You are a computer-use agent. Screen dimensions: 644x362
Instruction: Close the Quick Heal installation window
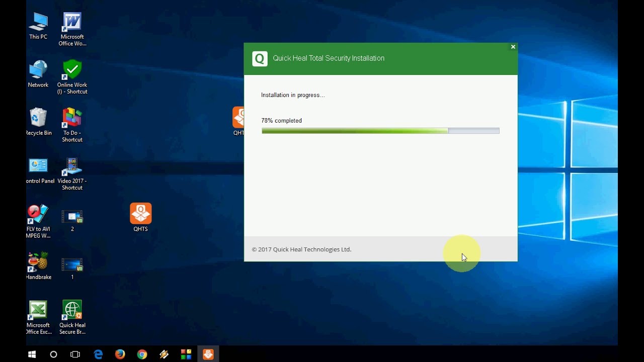pyautogui.click(x=513, y=47)
